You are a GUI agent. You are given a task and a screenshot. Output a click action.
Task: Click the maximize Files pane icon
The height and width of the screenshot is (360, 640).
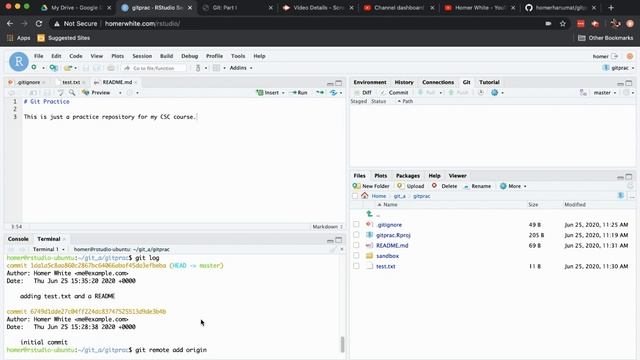click(x=629, y=176)
